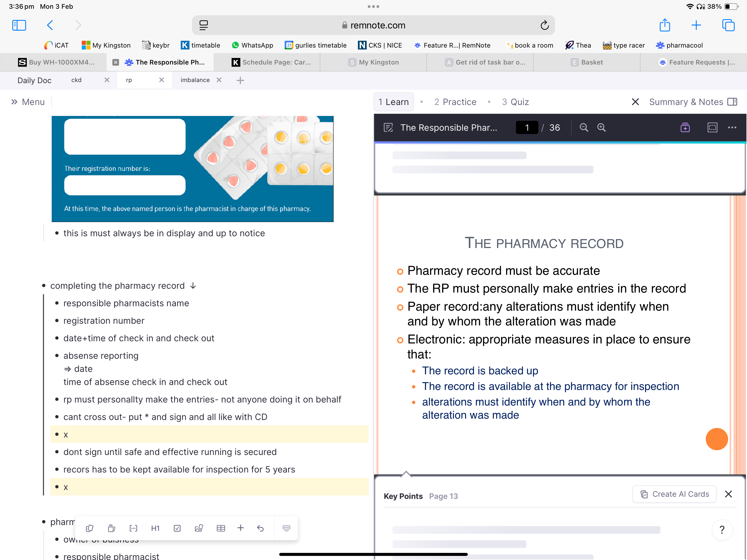The width and height of the screenshot is (747, 560).
Task: Zoom in on the PDF
Action: point(602,127)
